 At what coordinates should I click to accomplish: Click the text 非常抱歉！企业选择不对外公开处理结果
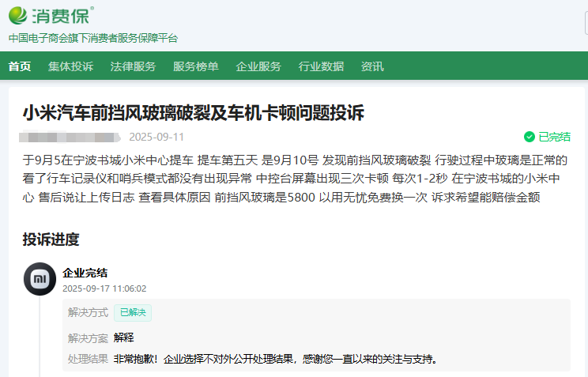(203, 359)
